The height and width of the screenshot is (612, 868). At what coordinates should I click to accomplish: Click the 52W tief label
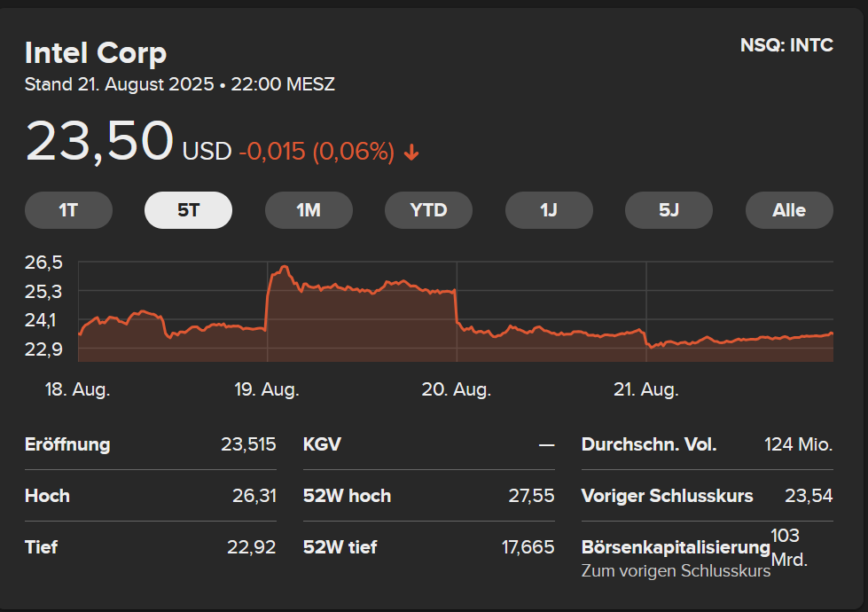click(x=340, y=547)
